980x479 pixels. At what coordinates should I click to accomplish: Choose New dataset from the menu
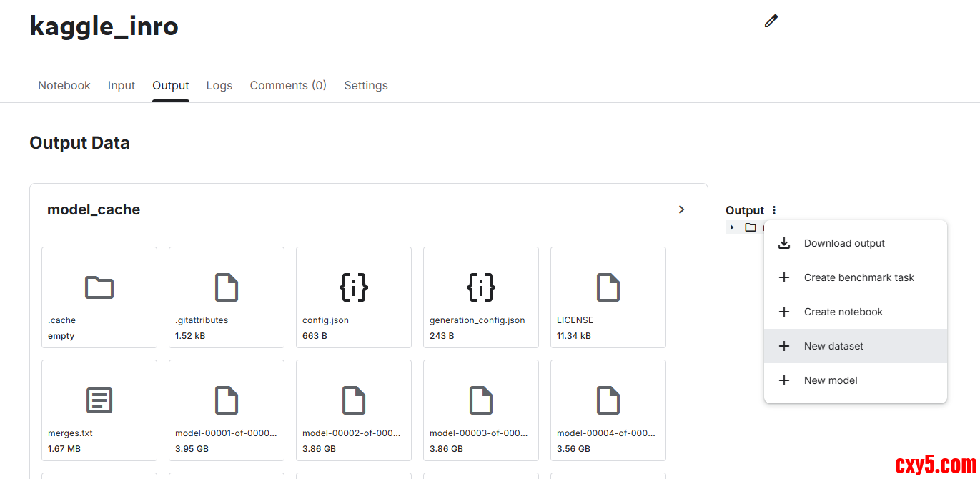tap(833, 346)
